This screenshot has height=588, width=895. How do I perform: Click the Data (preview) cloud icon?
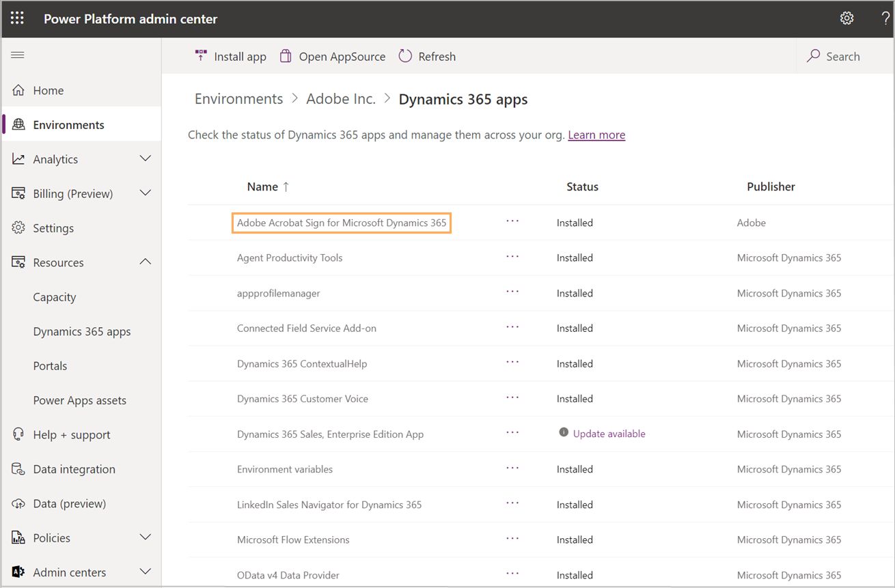pos(18,503)
